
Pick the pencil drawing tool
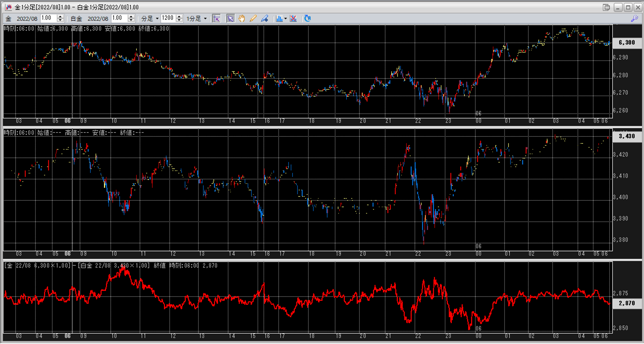(253, 18)
